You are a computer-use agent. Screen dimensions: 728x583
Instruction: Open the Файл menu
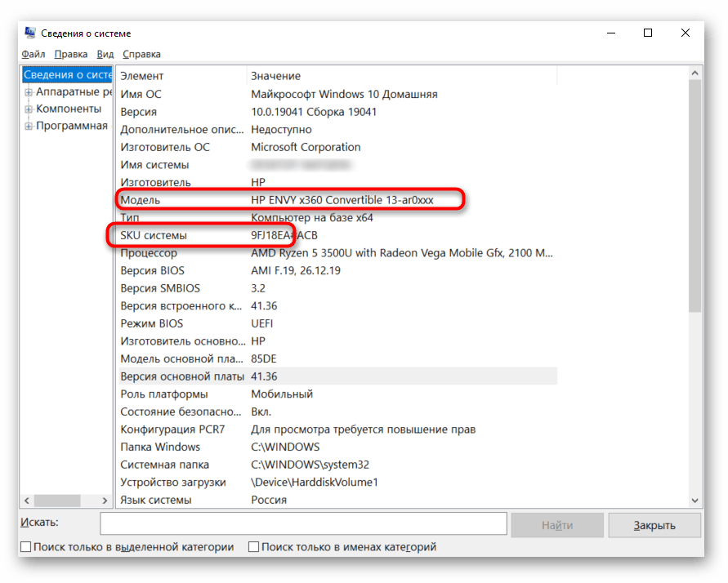(x=33, y=54)
